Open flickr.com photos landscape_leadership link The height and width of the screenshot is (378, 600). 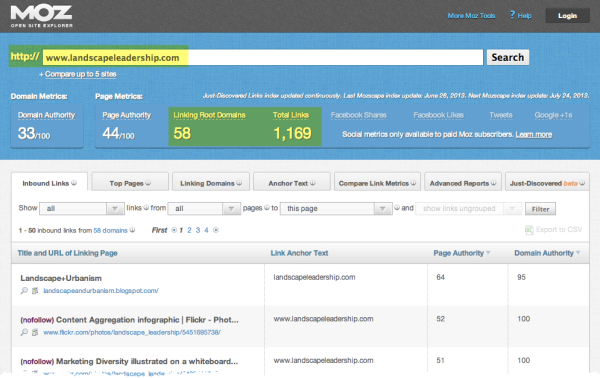coord(132,332)
